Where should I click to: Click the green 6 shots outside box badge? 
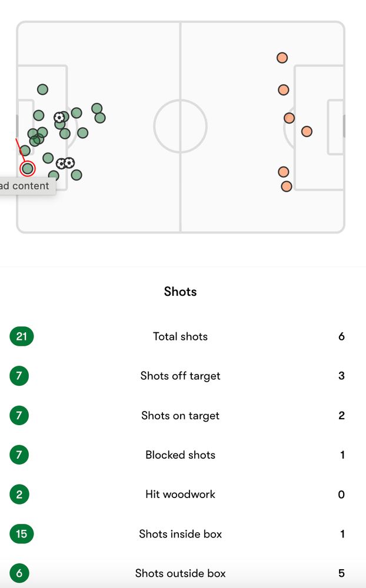[x=19, y=573]
